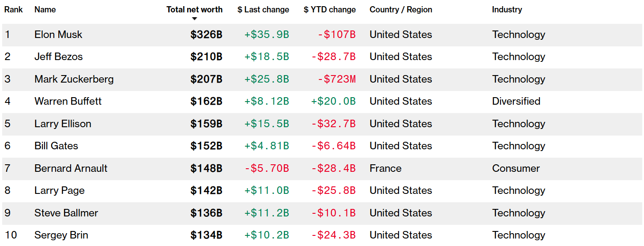Click the Industry column header
This screenshot has width=644, height=246.
[x=507, y=9]
